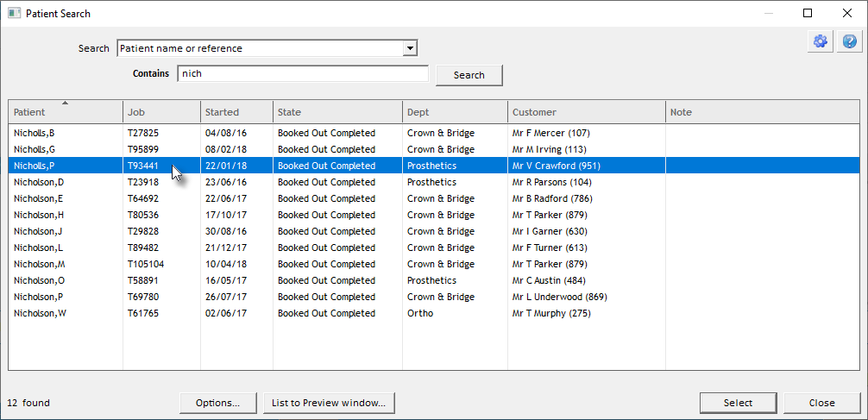Select job T105104 for Nicholson,M
The image size is (868, 420).
point(146,264)
